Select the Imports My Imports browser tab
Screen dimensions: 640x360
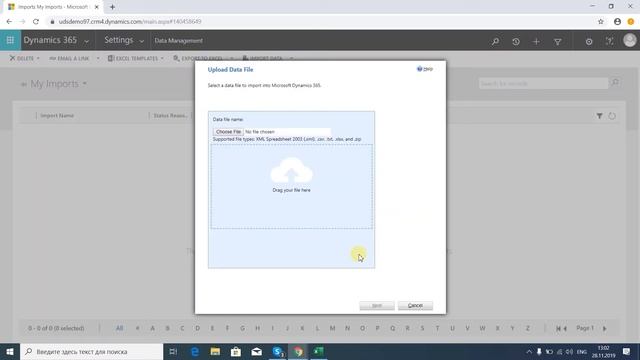[53, 7]
